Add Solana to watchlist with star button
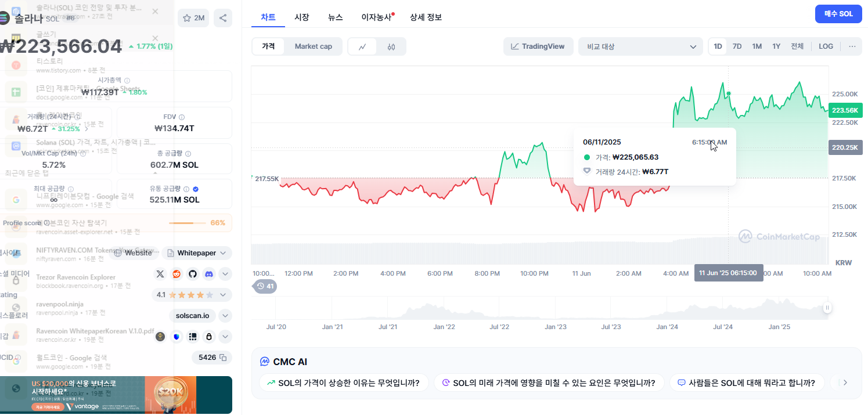Image resolution: width=868 pixels, height=415 pixels. coord(193,18)
